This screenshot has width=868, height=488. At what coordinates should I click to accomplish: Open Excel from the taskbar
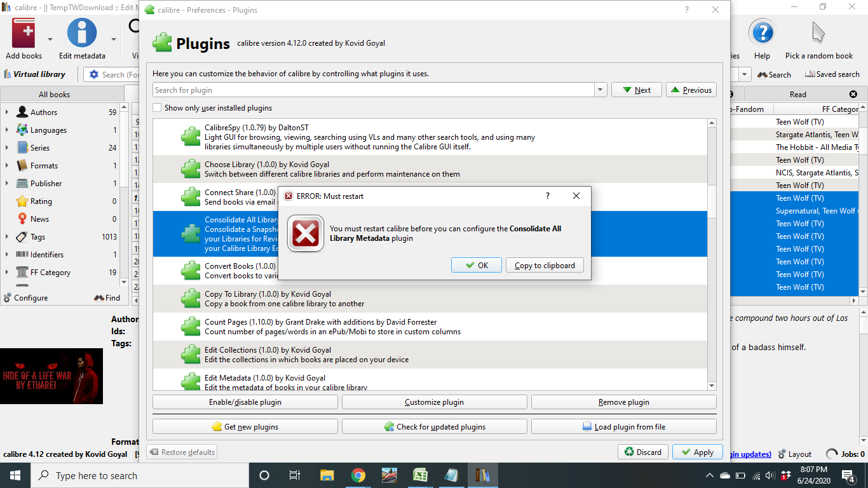pos(420,475)
